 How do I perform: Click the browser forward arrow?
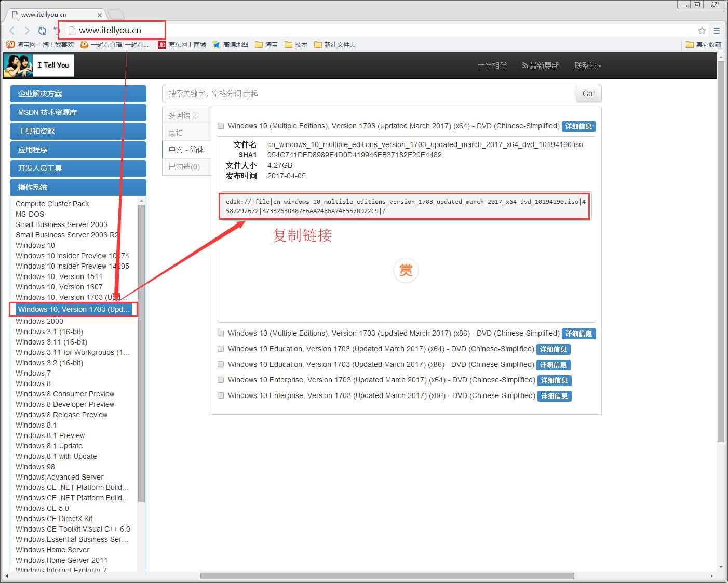click(27, 31)
